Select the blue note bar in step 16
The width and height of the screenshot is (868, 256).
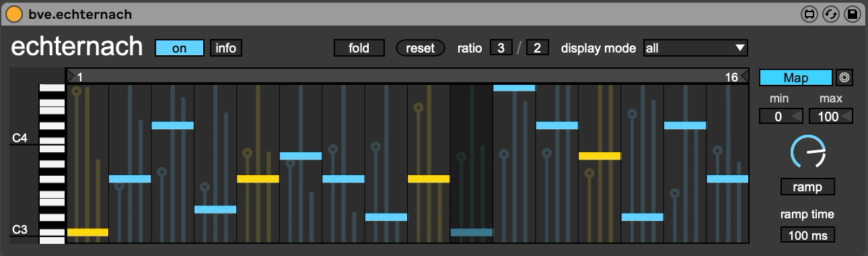(x=727, y=179)
